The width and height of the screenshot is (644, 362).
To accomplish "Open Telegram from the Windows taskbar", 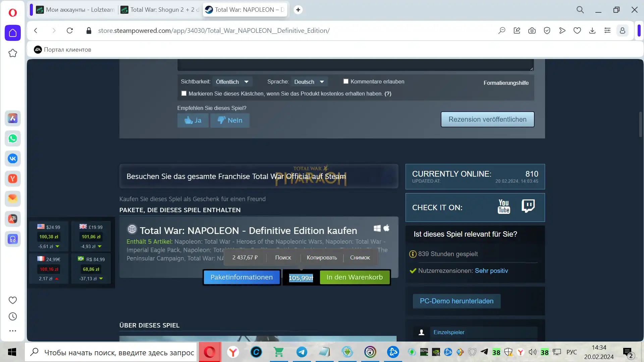I will click(x=302, y=352).
